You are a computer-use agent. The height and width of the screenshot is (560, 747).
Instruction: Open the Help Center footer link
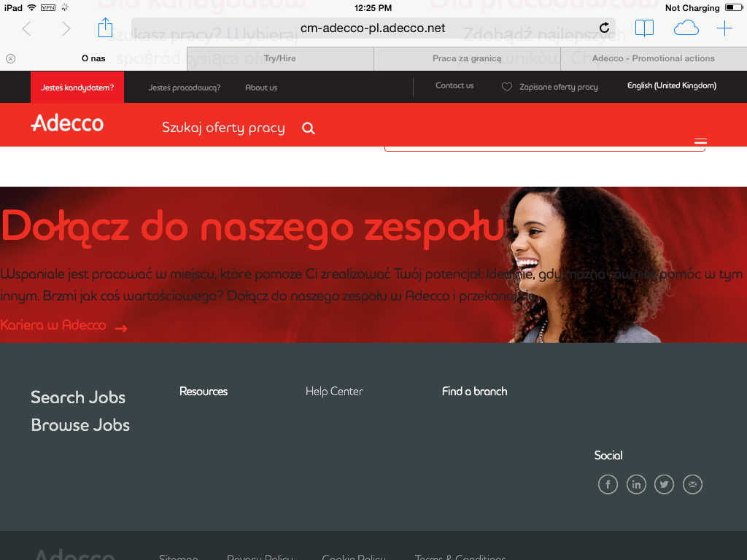click(334, 392)
